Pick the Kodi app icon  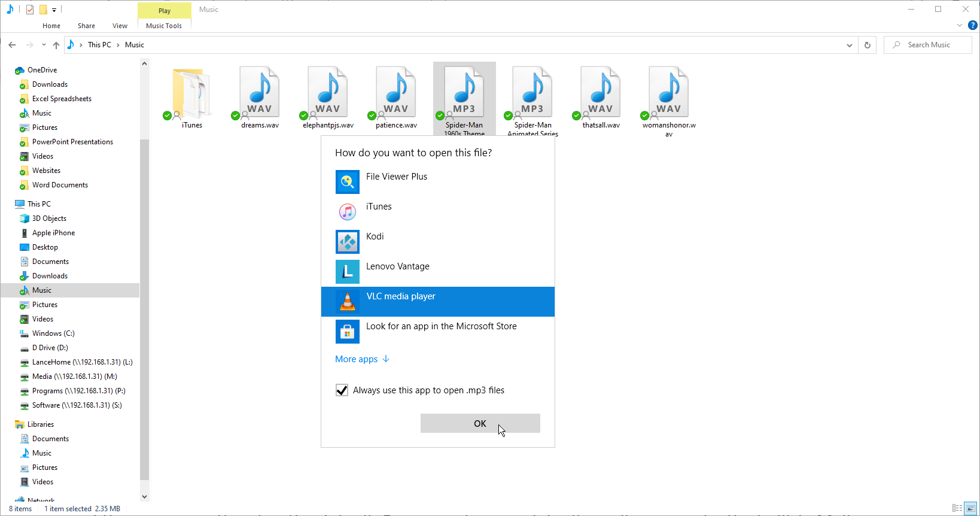(348, 242)
